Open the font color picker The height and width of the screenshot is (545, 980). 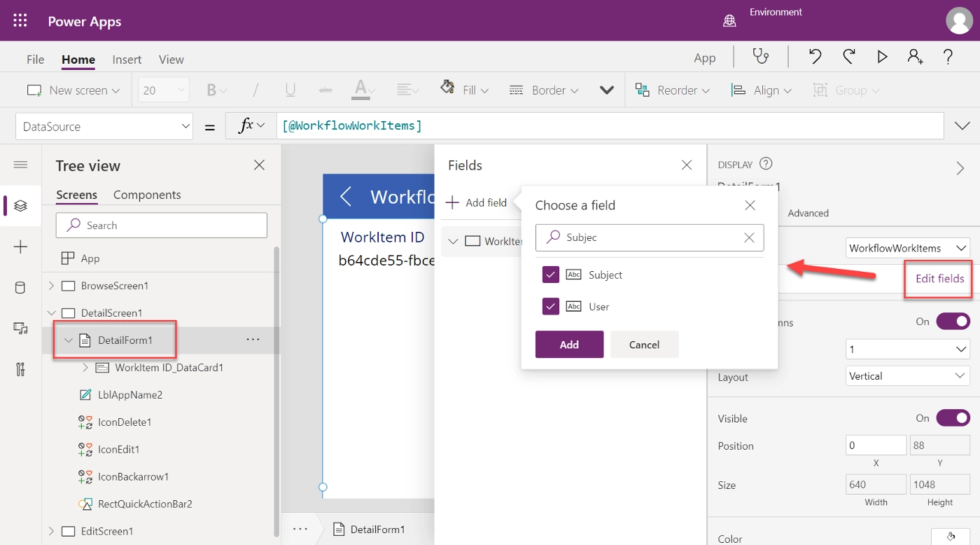point(364,90)
